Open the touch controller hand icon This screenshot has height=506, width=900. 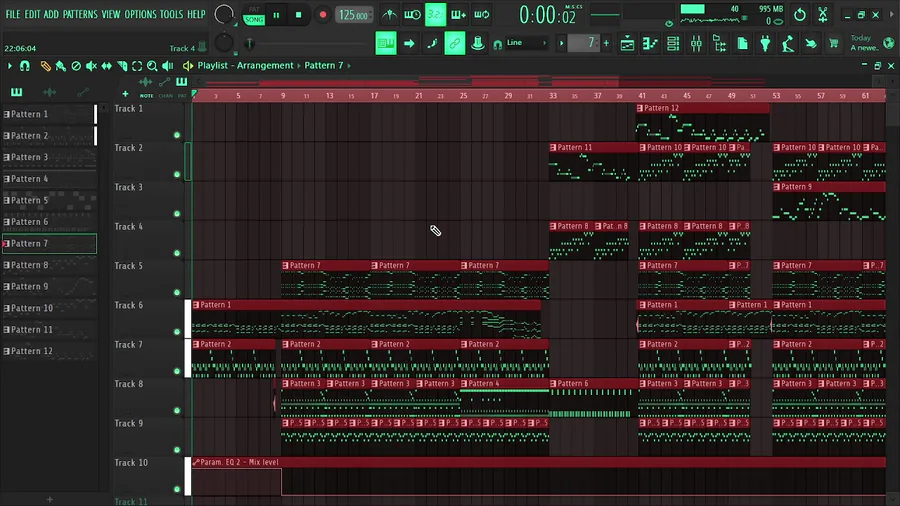tap(811, 43)
